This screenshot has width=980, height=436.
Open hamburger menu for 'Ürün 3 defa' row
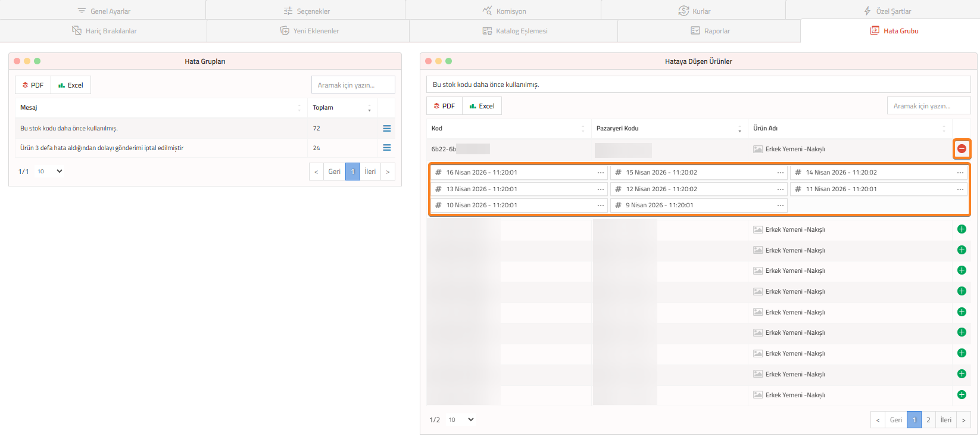386,148
